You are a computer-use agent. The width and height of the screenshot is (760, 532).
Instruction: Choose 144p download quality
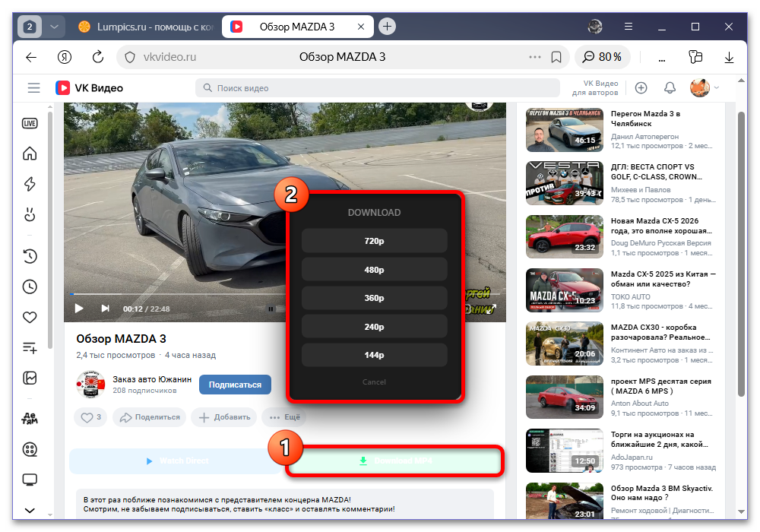(x=374, y=355)
